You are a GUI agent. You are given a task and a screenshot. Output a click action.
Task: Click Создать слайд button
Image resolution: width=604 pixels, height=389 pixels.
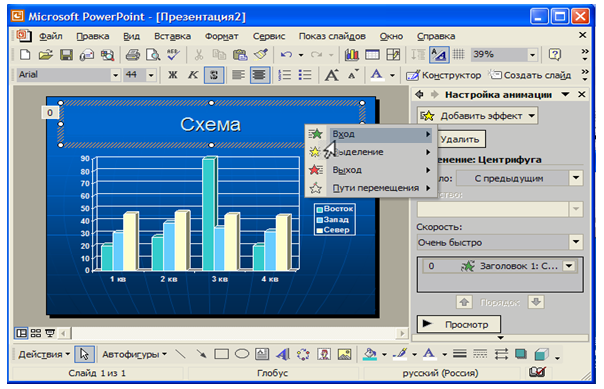(531, 75)
